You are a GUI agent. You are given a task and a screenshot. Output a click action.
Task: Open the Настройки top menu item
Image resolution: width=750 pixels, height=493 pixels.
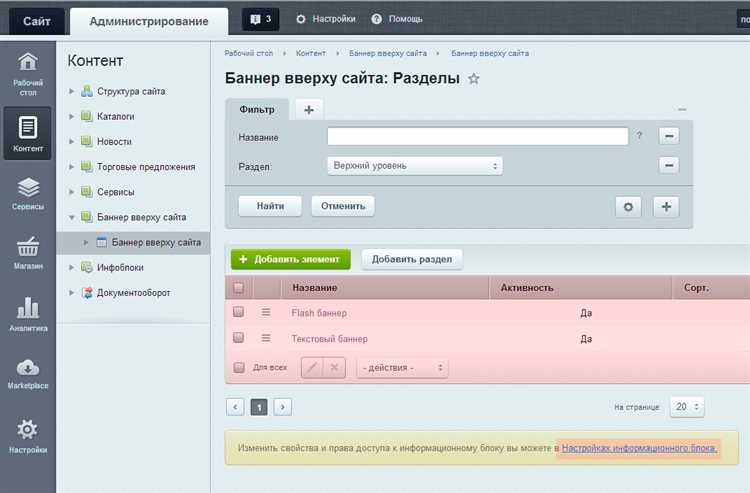(x=326, y=19)
